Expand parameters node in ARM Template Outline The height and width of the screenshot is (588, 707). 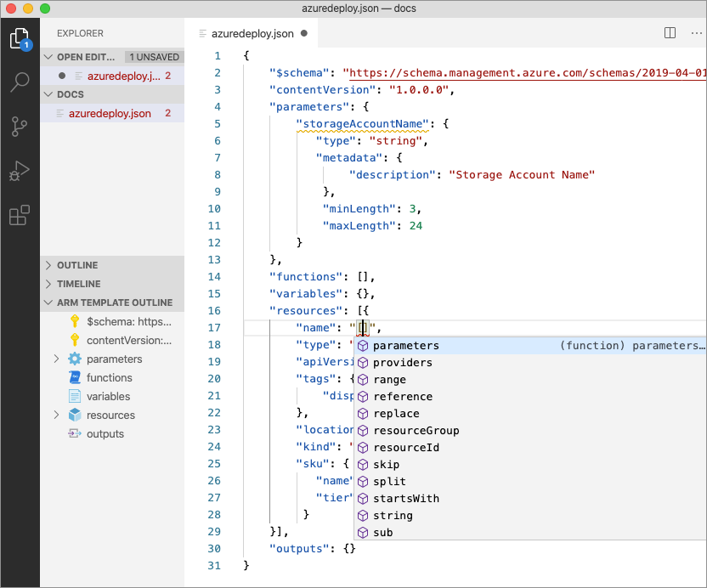click(56, 359)
